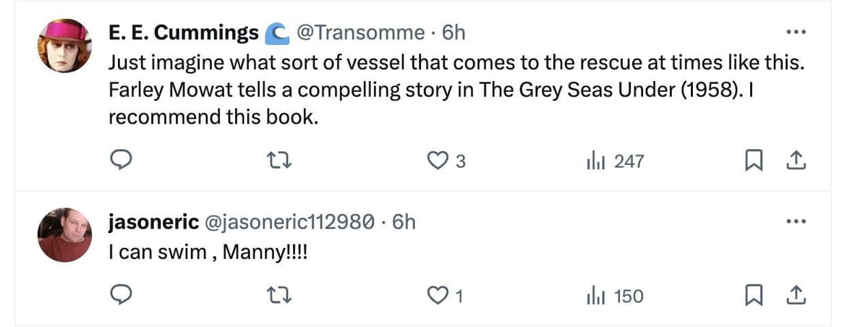Image resolution: width=868 pixels, height=327 pixels.
Task: Open E. E. Cummings profile picture
Action: coord(64,47)
